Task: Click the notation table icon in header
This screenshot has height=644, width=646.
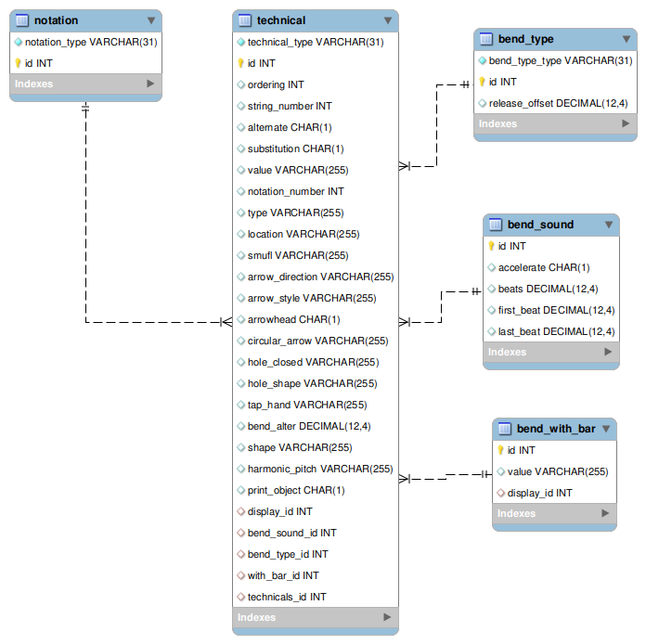Action: coord(22,20)
